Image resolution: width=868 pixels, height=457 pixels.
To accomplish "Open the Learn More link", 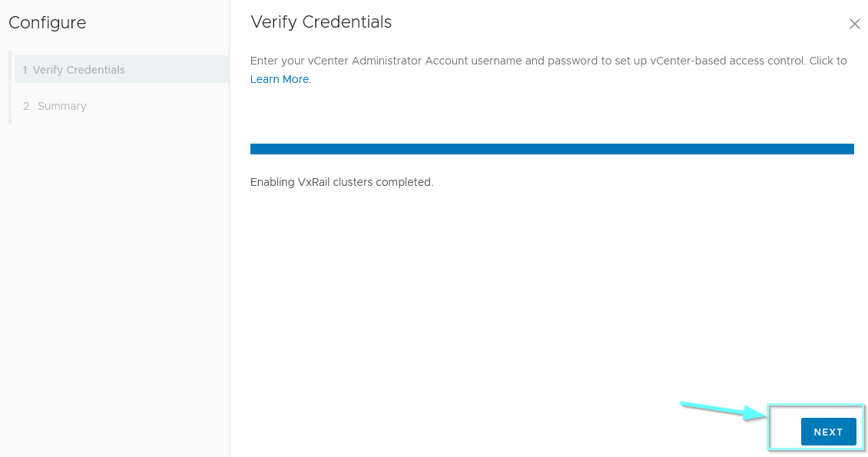I will 280,79.
